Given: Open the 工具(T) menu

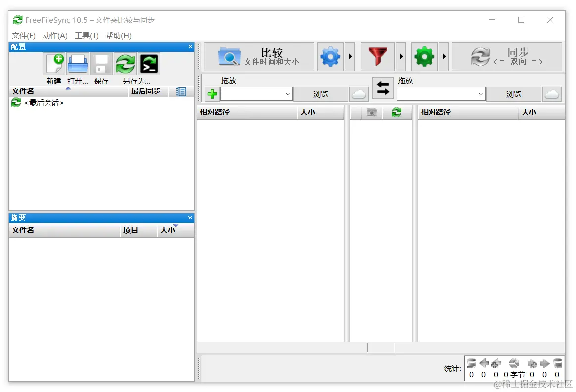Looking at the screenshot, I should pos(87,35).
